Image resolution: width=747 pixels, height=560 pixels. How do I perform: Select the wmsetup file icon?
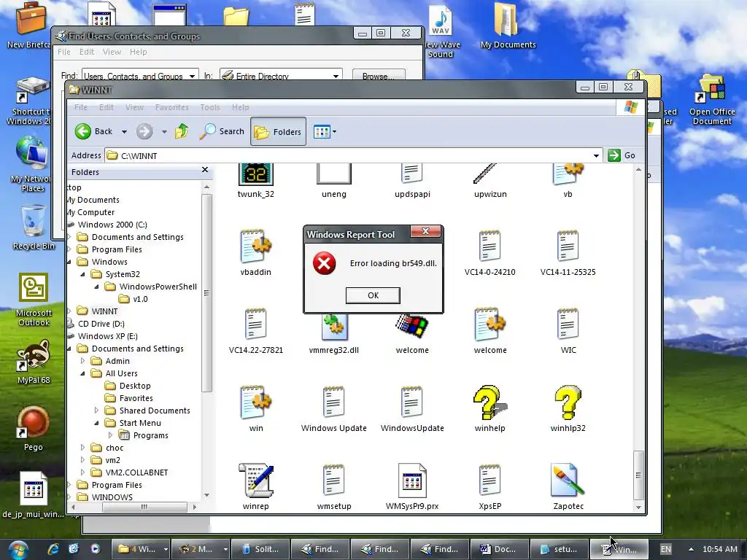point(334,486)
